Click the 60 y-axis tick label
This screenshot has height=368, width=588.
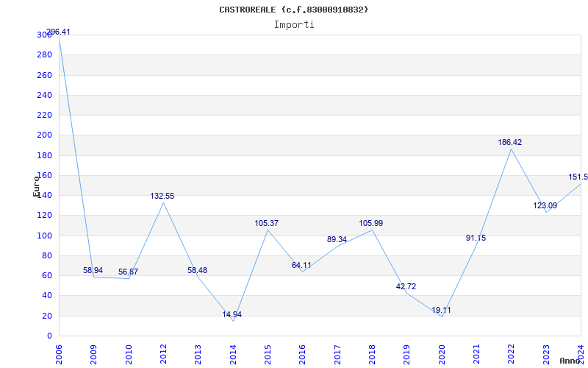pos(47,276)
